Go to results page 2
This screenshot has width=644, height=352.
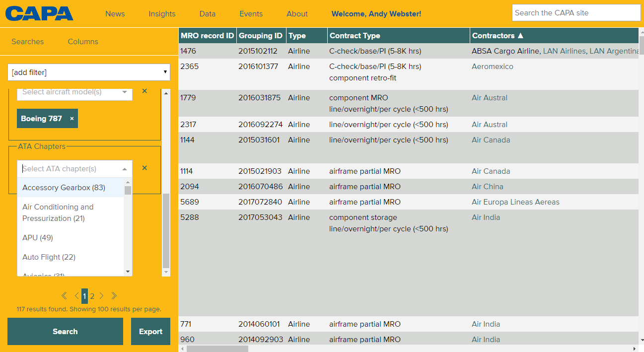92,296
